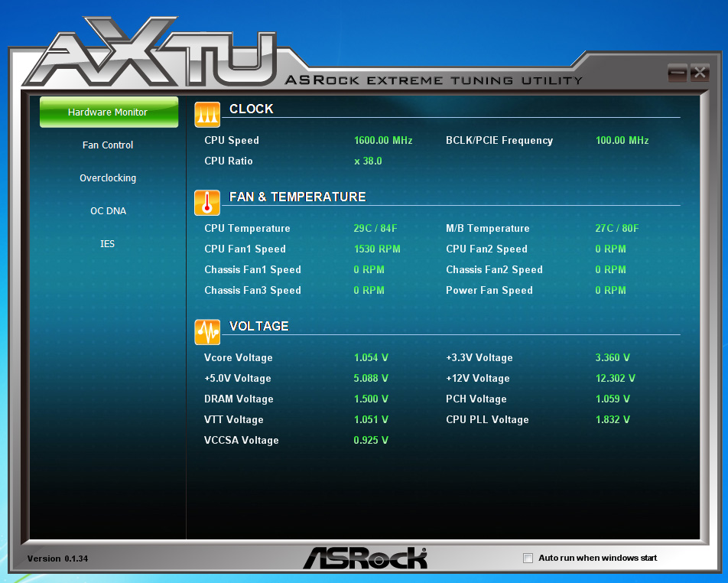Viewport: 728px width, 583px height.
Task: Select the OC DNA menu item
Action: pyautogui.click(x=108, y=211)
